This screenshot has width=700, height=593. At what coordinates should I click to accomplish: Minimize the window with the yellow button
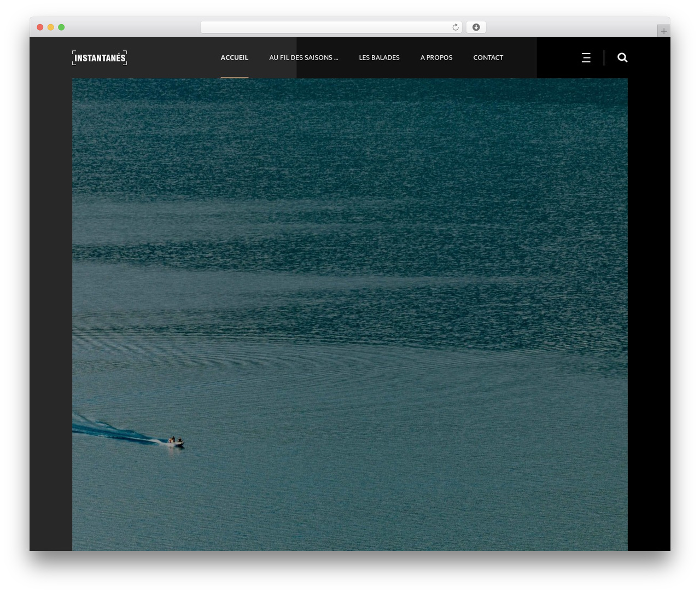(50, 27)
